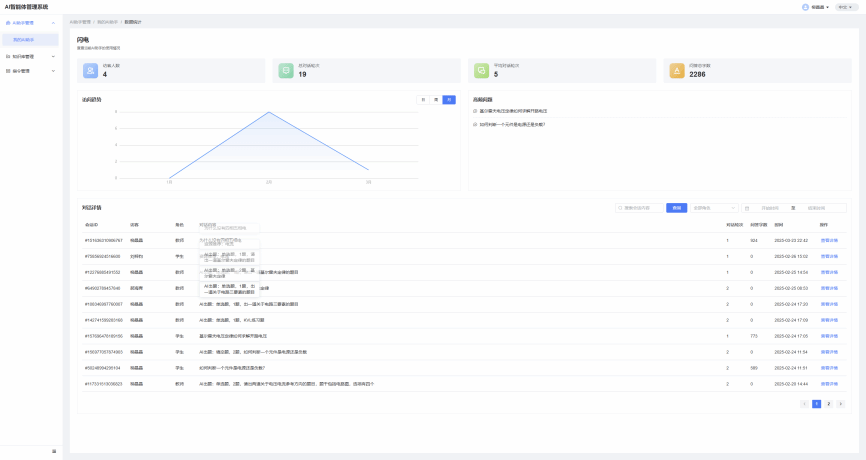Click the user avatar in the header

(805, 7)
